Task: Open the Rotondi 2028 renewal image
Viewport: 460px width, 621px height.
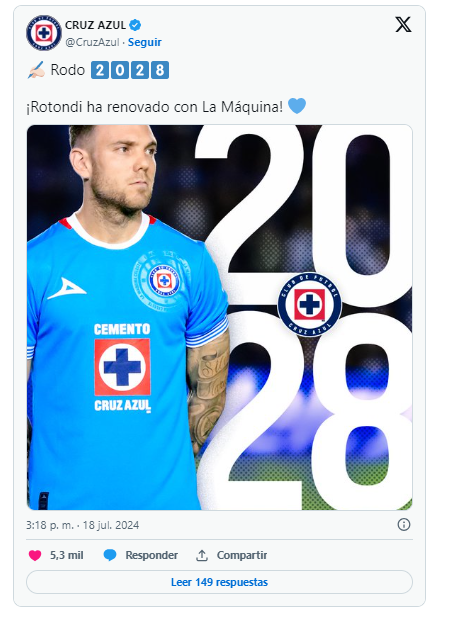Action: [220, 317]
